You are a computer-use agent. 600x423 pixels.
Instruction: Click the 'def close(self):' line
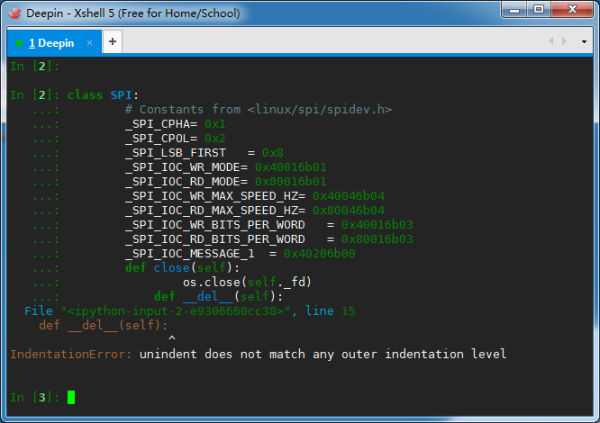[x=182, y=268]
